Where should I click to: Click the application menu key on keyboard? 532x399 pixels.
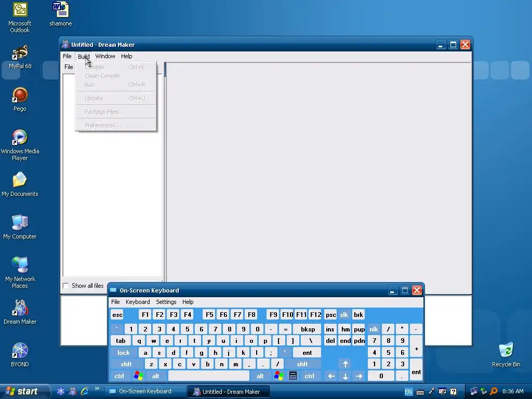pyautogui.click(x=293, y=376)
